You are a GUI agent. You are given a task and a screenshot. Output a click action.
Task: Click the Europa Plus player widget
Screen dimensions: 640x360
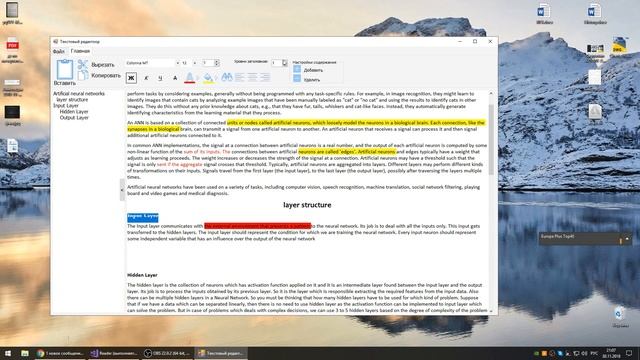[585, 238]
